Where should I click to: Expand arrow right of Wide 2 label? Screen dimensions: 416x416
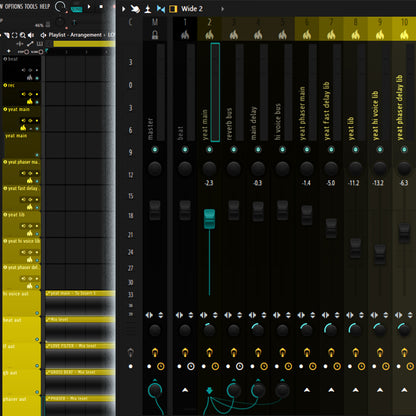(x=222, y=9)
